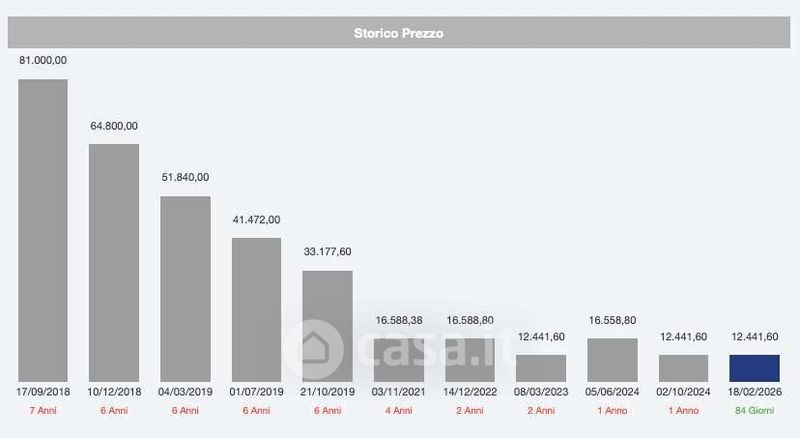Image resolution: width=800 pixels, height=438 pixels.
Task: Click the 33.177,60 value label
Action: 328,252
